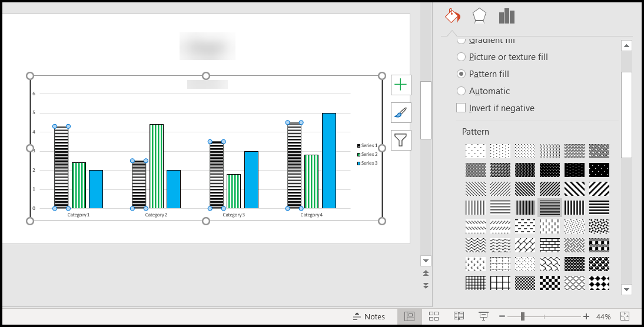Click the format pane scrollbar thumb

[x=626, y=115]
